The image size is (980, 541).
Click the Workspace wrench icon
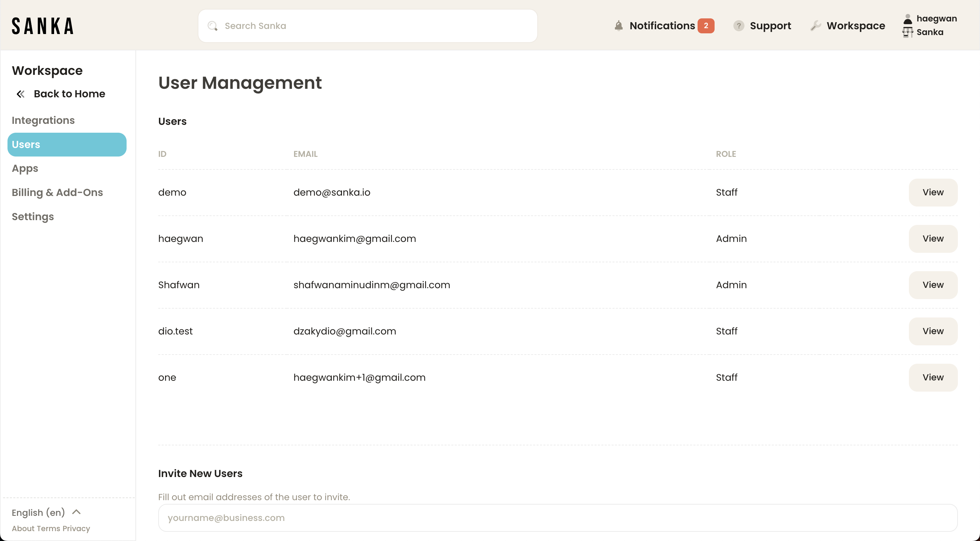point(815,25)
